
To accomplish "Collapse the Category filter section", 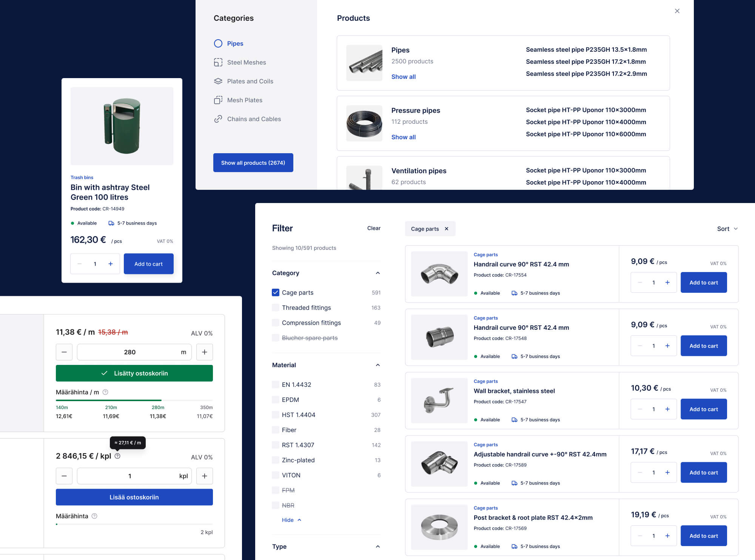I will 377,273.
